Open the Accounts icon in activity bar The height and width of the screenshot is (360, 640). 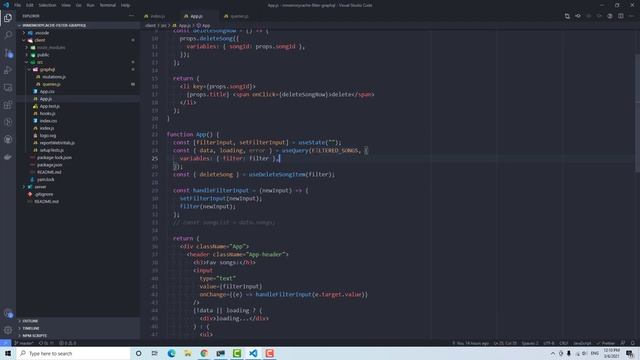coord(8,313)
